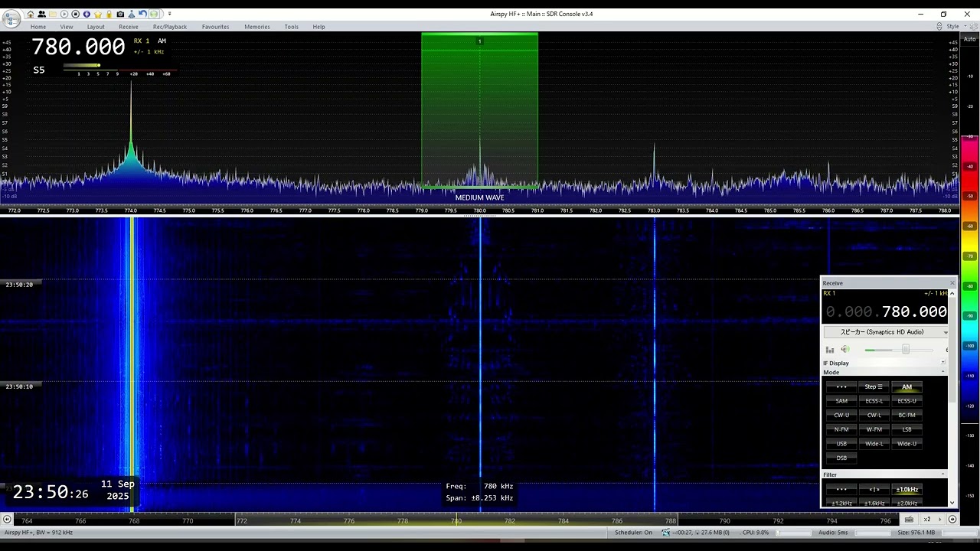Open the Rec/Playback ribbon tab
Viewport: 980px width, 551px height.
[169, 27]
